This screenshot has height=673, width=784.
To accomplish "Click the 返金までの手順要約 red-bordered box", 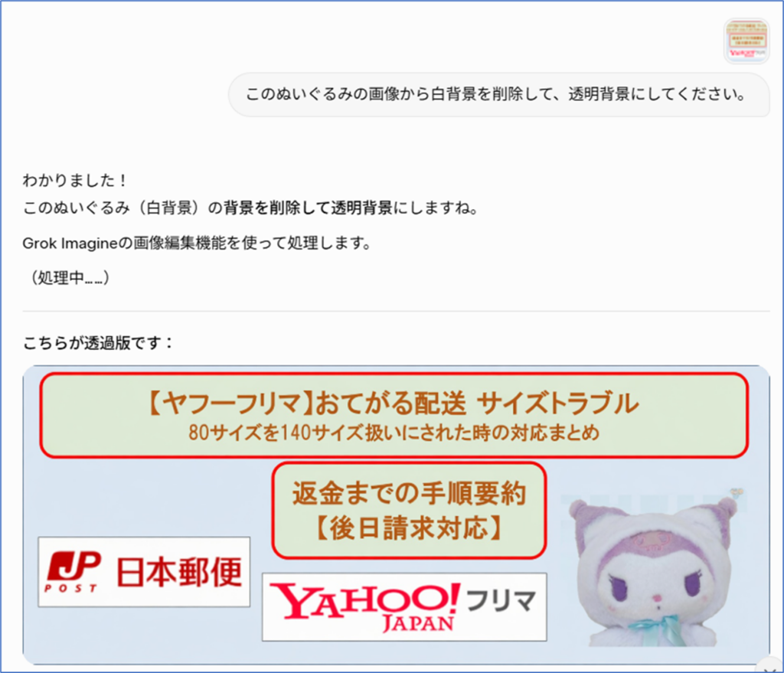I will coord(409,510).
